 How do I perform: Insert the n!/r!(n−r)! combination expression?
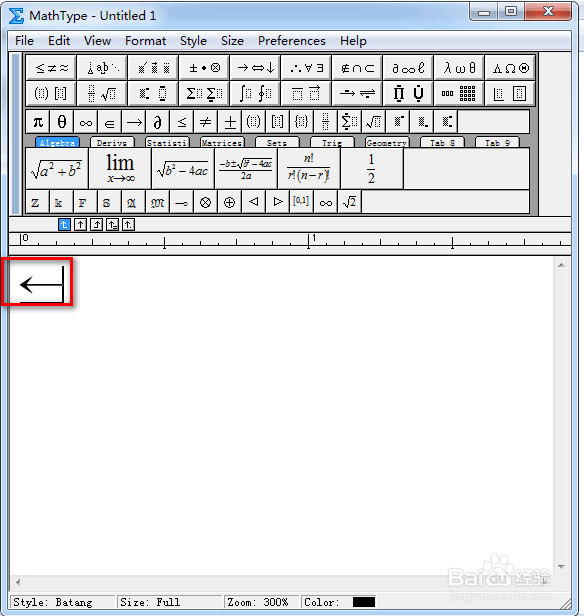pos(309,169)
